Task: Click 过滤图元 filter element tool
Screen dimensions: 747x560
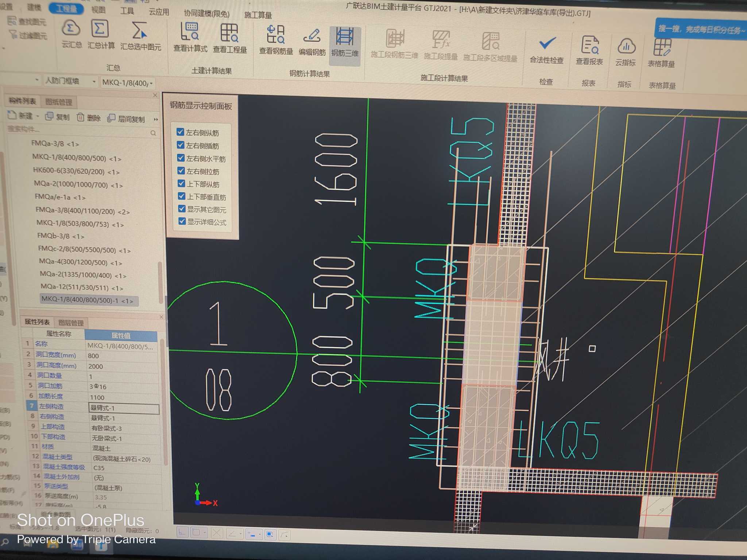Action: [28, 35]
